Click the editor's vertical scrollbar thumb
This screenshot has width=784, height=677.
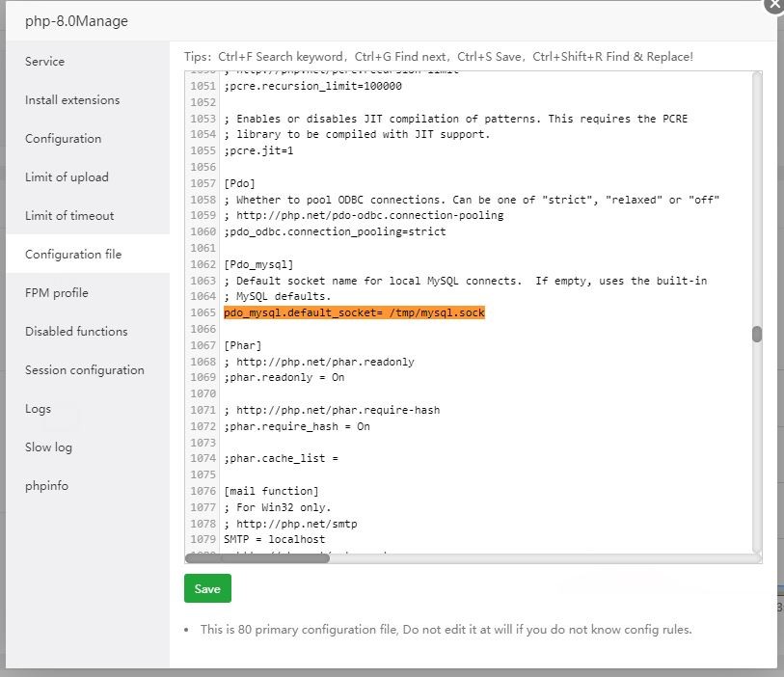(x=757, y=335)
